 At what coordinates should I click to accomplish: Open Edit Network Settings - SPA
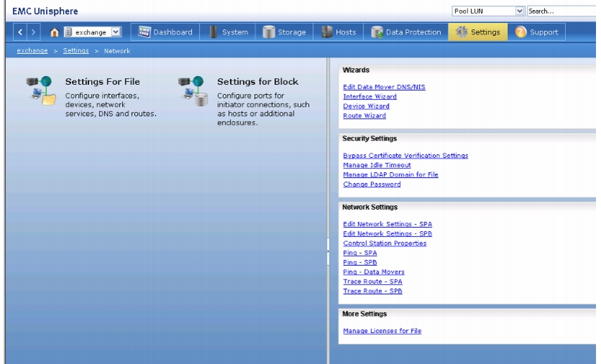(x=388, y=224)
